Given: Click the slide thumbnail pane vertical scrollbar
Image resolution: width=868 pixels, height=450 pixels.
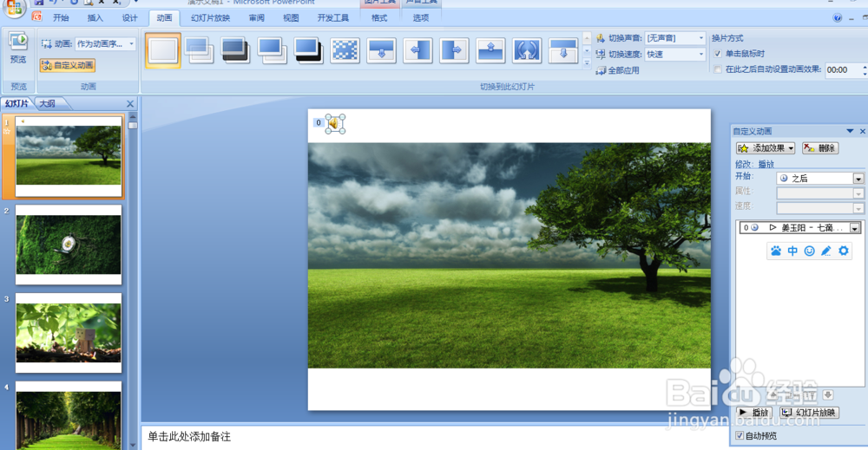Looking at the screenshot, I should tap(133, 280).
